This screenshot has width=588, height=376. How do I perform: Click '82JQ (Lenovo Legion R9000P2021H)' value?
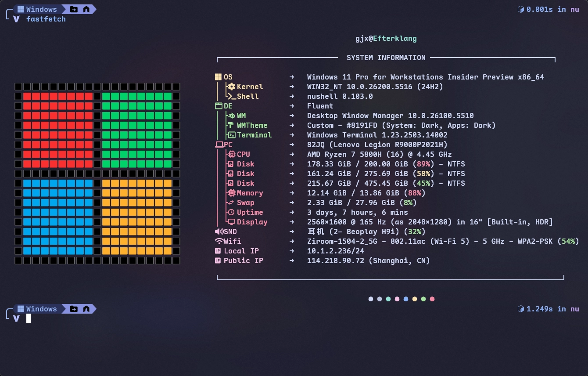[x=377, y=145]
